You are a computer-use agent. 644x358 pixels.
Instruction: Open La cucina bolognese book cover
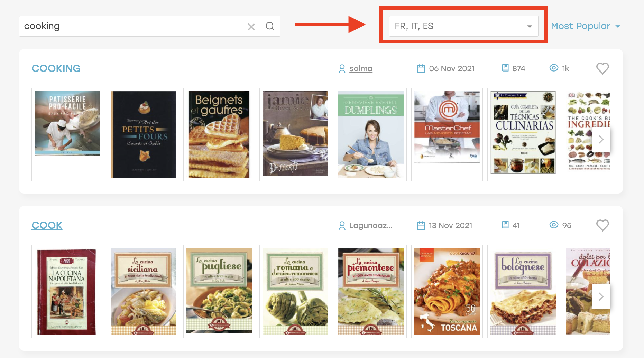coord(523,292)
